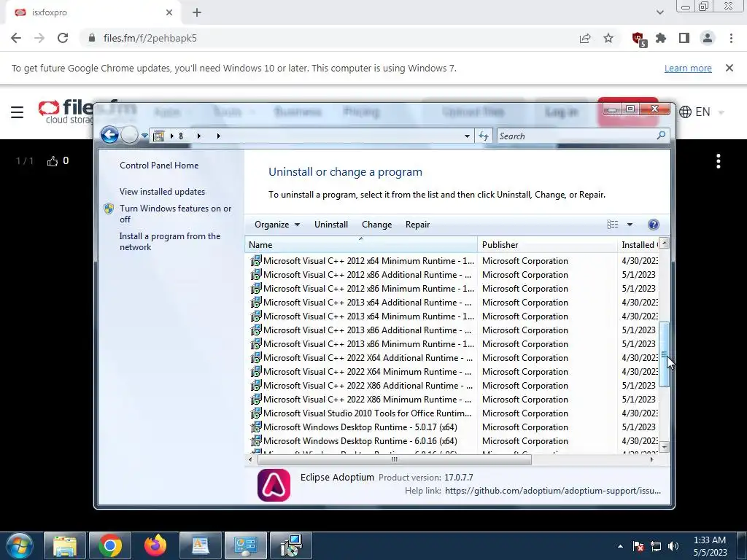Open Firefox from the taskbar

(155, 545)
